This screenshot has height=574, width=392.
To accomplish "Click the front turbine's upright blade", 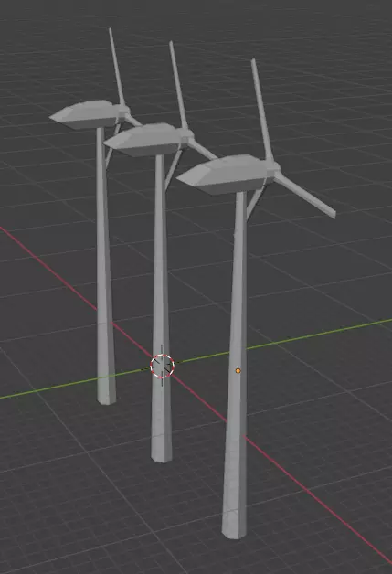I will point(261,110).
